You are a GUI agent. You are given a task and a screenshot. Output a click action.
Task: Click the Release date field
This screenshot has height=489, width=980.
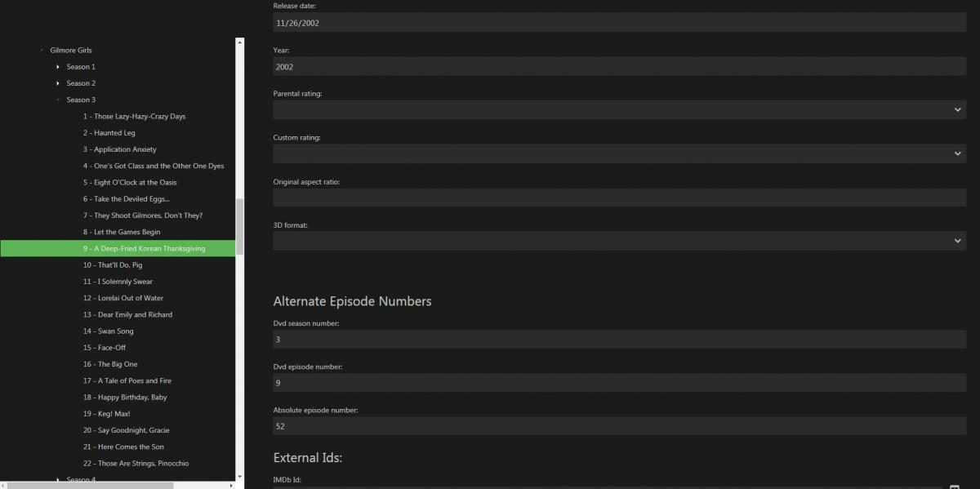point(619,23)
